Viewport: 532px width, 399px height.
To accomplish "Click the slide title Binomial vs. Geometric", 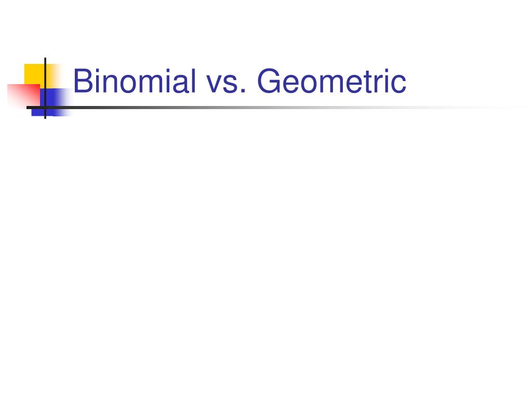I will (240, 81).
